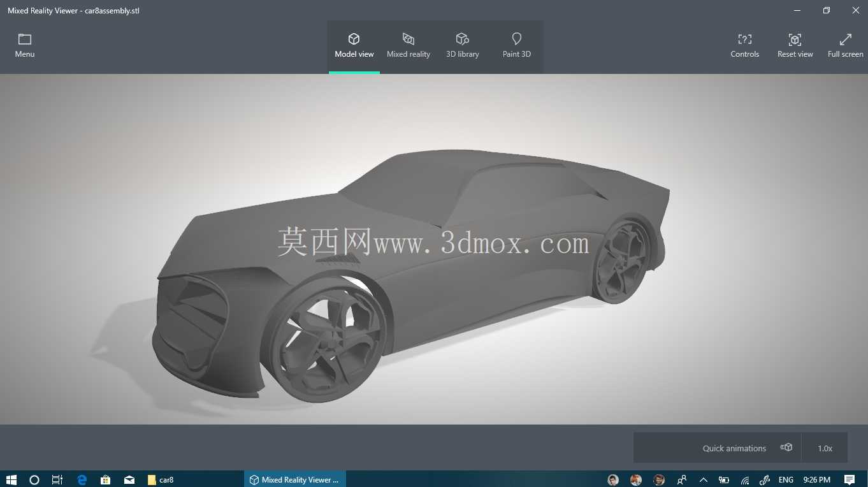Reset the model view
This screenshot has height=487, width=868.
click(795, 47)
